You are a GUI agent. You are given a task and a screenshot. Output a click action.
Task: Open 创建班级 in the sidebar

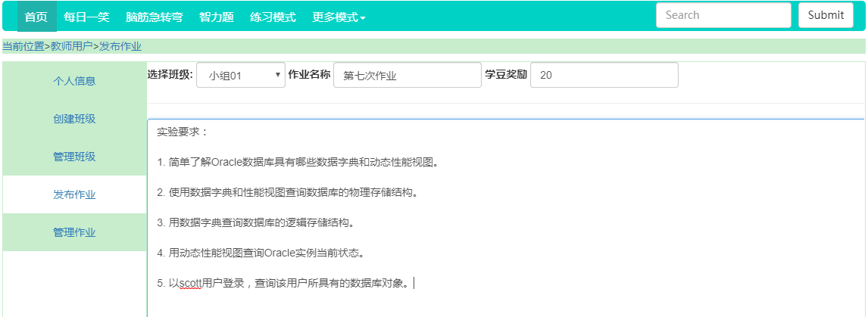75,119
